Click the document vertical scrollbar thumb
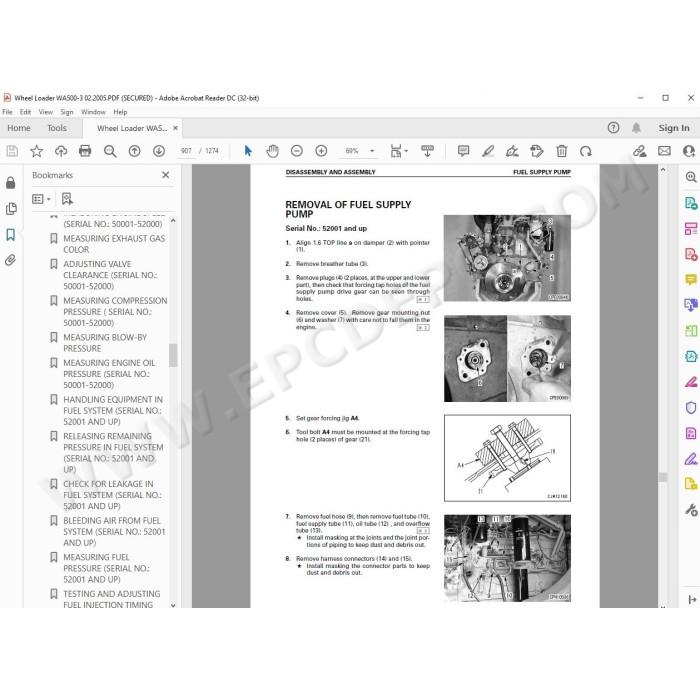 click(663, 477)
